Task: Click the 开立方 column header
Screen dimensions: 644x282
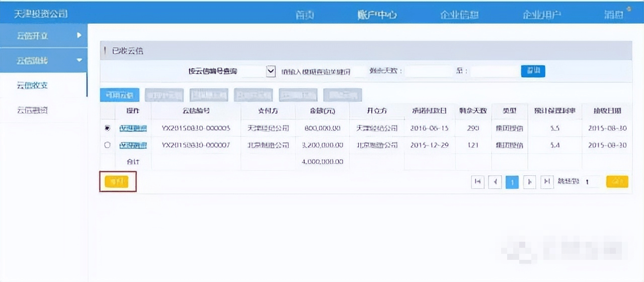Action: pos(377,110)
